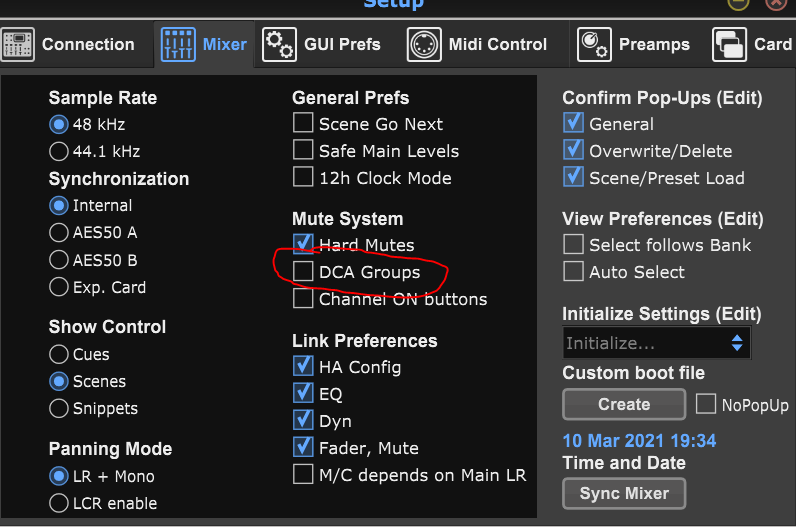Open the Initialize settings dropdown
The image size is (796, 527).
[x=656, y=343]
